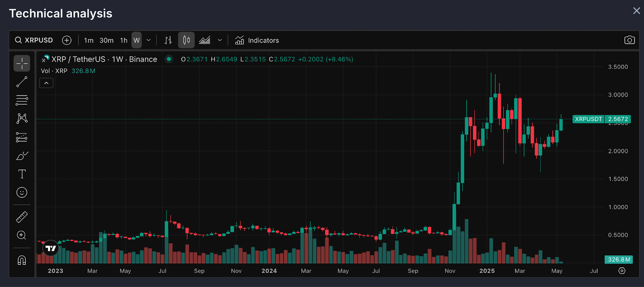This screenshot has height=287, width=644.
Task: Open the forecasting/position tools
Action: tap(22, 137)
